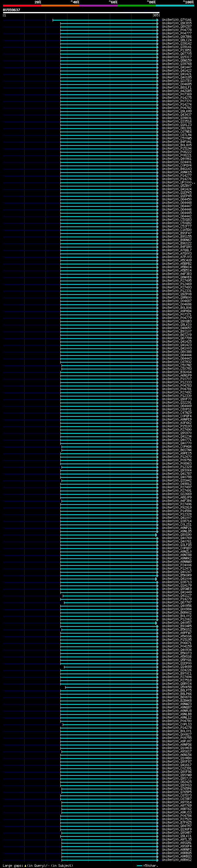Click label UniRef100_Q39768

tap(176, 64)
